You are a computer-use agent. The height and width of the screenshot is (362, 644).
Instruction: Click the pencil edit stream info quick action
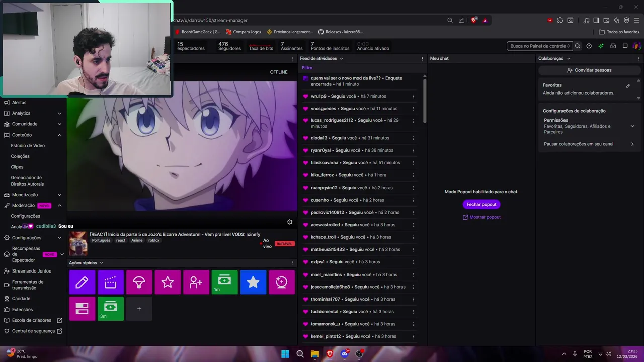pos(82,282)
